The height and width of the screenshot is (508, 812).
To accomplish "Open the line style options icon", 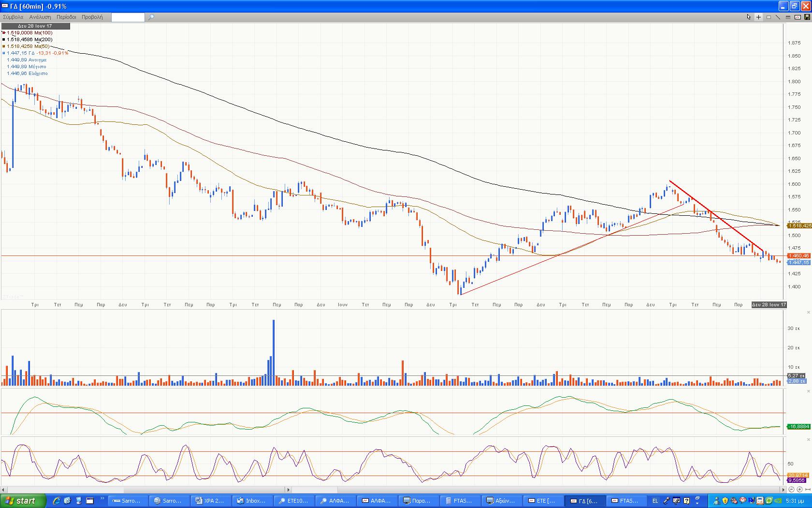I will point(788,17).
